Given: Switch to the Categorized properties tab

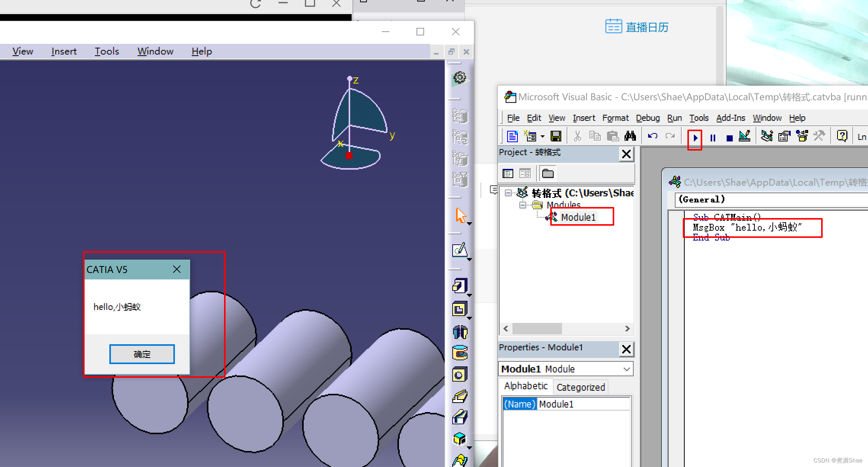Looking at the screenshot, I should click(x=581, y=387).
